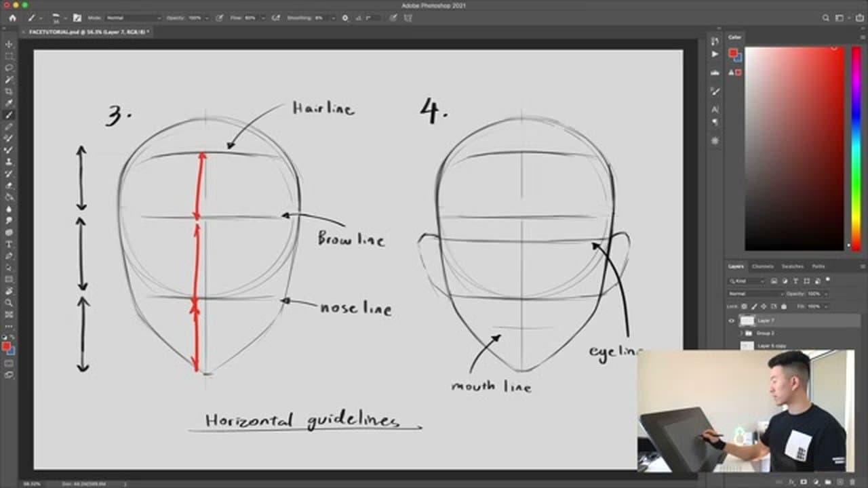This screenshot has height=488, width=868.
Task: Click inside the red color picker field
Action: click(795, 148)
